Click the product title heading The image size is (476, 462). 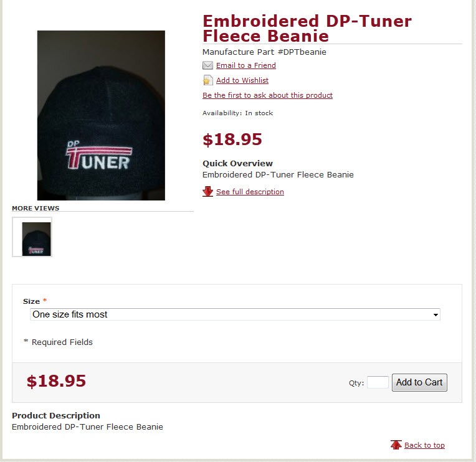[307, 29]
